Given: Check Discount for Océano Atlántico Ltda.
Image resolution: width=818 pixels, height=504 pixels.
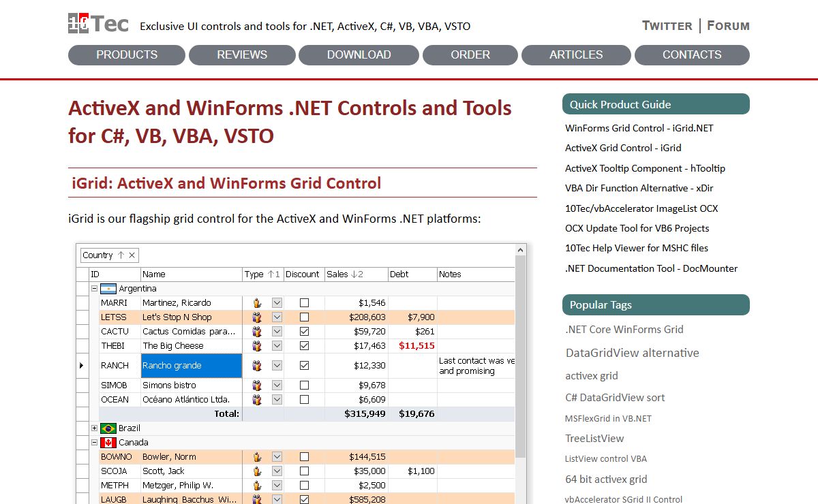Looking at the screenshot, I should (x=305, y=400).
